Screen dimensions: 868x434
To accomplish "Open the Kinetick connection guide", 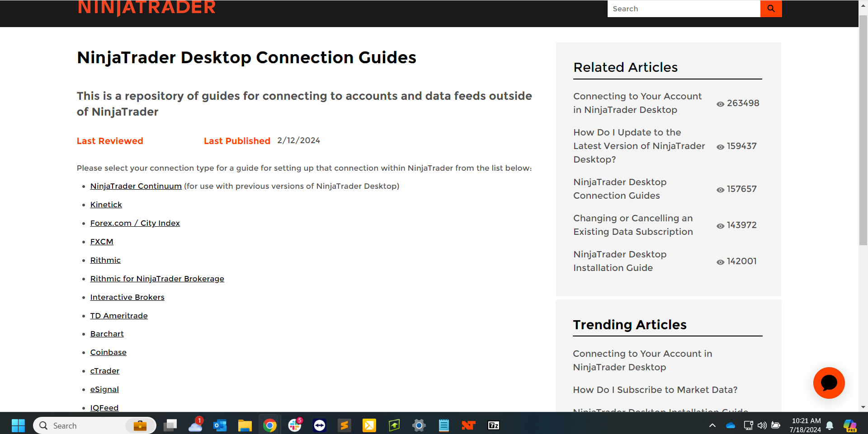I will (x=106, y=205).
